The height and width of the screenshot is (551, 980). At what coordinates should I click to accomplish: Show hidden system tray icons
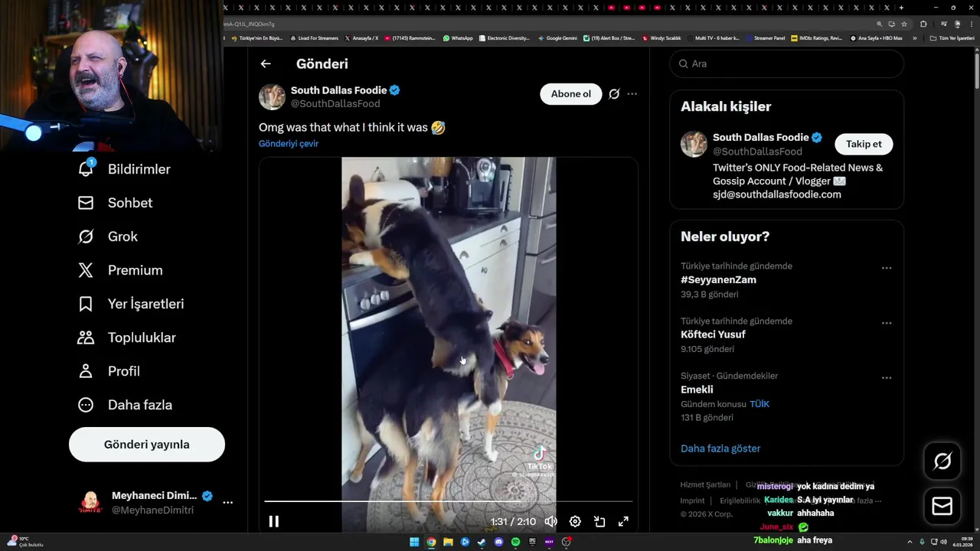click(910, 542)
